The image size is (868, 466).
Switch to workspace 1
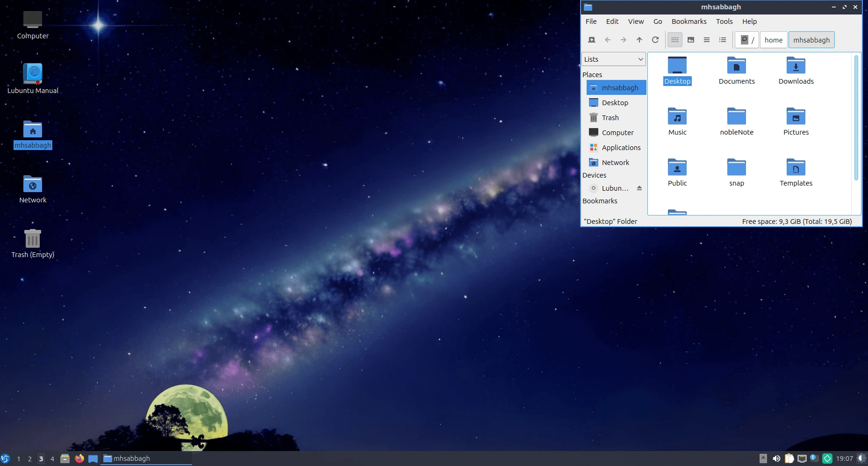click(x=19, y=459)
